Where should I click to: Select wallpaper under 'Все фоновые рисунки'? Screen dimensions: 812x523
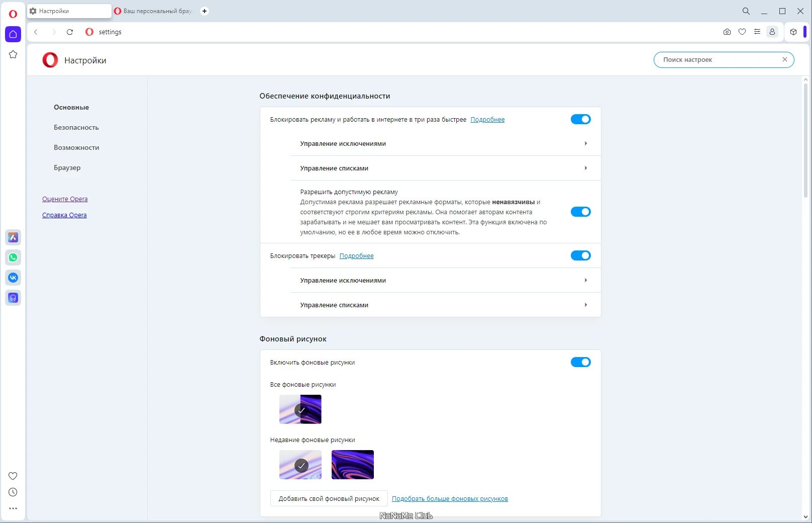300,409
